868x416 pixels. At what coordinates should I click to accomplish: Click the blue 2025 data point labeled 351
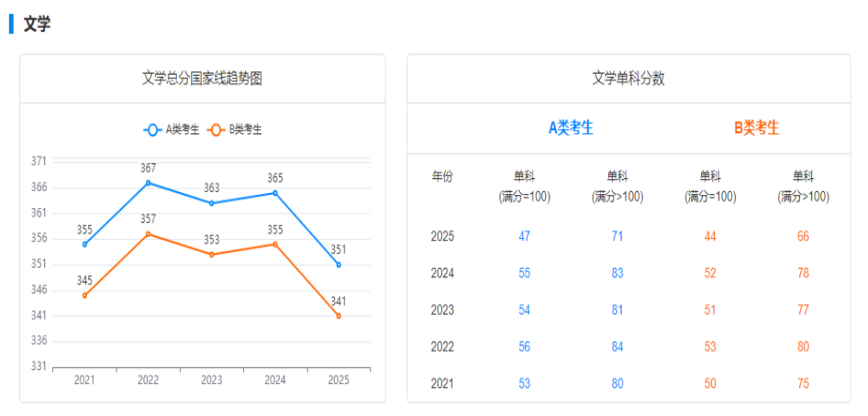(338, 265)
